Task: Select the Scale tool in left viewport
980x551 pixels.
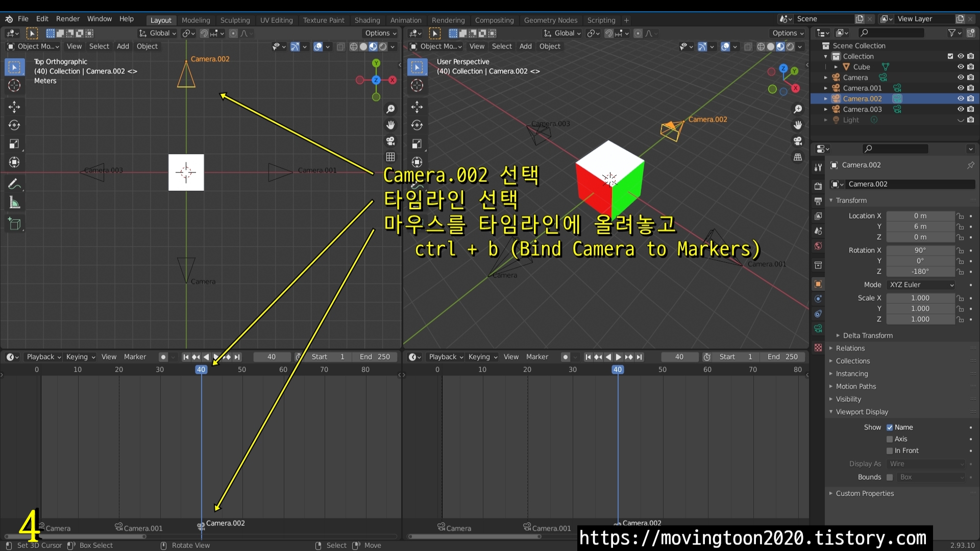Action: 14,144
